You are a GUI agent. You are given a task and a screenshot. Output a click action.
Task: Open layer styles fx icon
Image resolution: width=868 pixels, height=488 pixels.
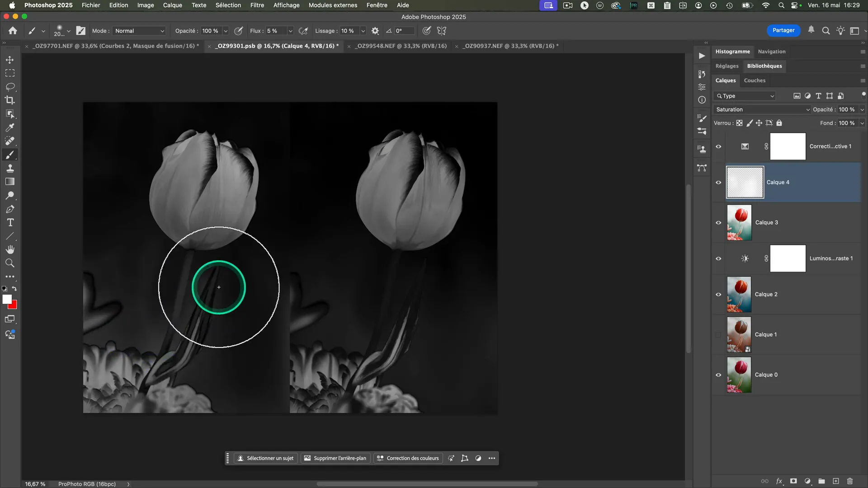pos(779,481)
